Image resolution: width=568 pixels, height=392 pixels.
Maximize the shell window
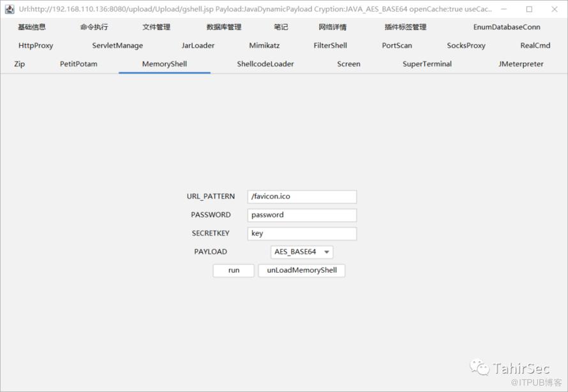[x=529, y=9]
